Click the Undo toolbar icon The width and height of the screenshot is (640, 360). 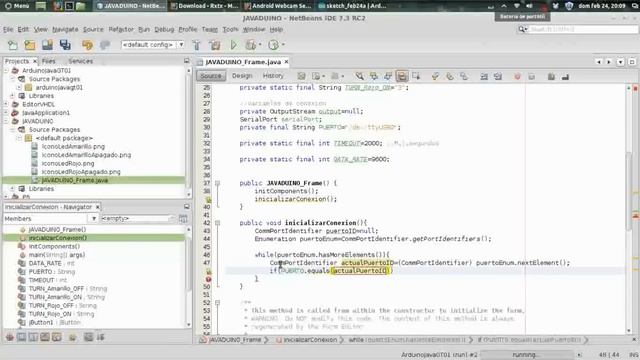click(x=87, y=45)
